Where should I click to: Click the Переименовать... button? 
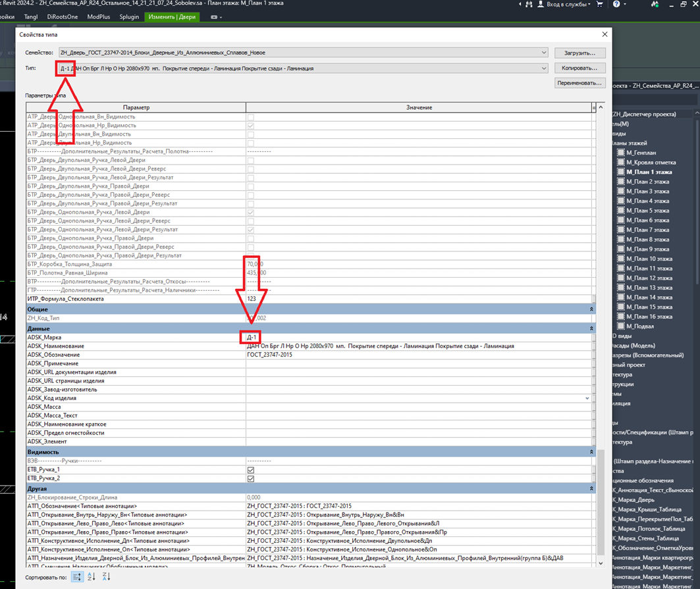pyautogui.click(x=580, y=83)
